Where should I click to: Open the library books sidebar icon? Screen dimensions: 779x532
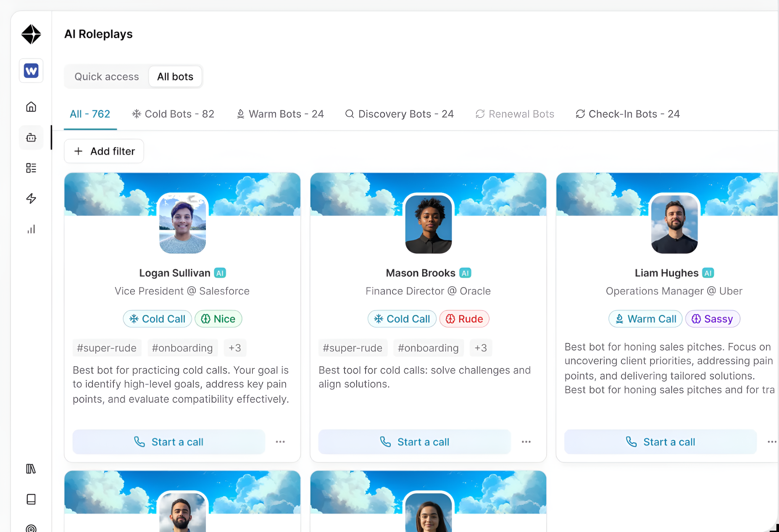31,469
